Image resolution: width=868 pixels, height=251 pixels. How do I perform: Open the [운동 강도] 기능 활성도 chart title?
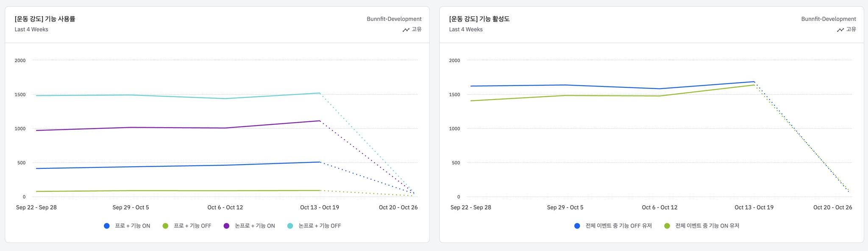479,19
